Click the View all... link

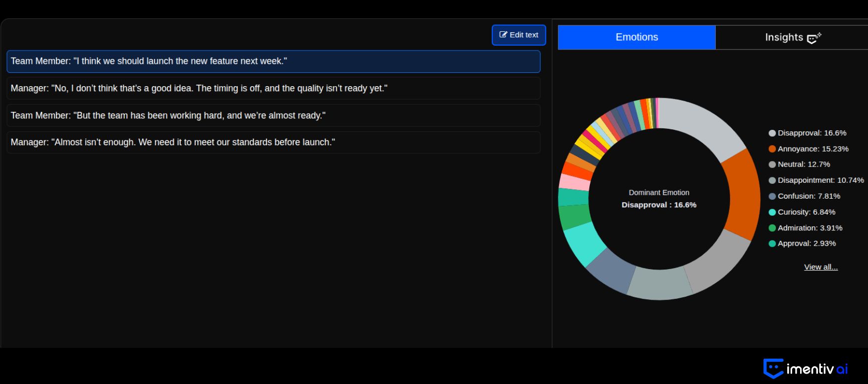[820, 267]
